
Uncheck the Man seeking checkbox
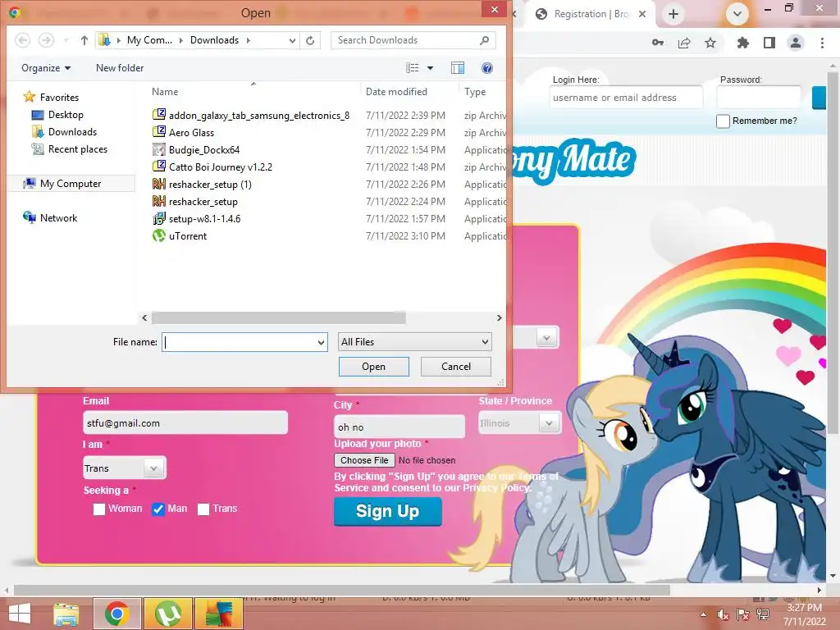(x=158, y=509)
